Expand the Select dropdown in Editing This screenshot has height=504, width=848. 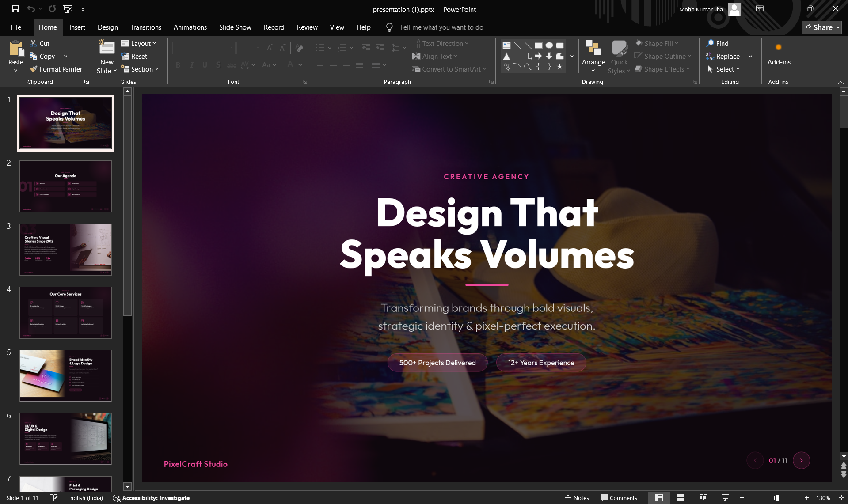[723, 69]
